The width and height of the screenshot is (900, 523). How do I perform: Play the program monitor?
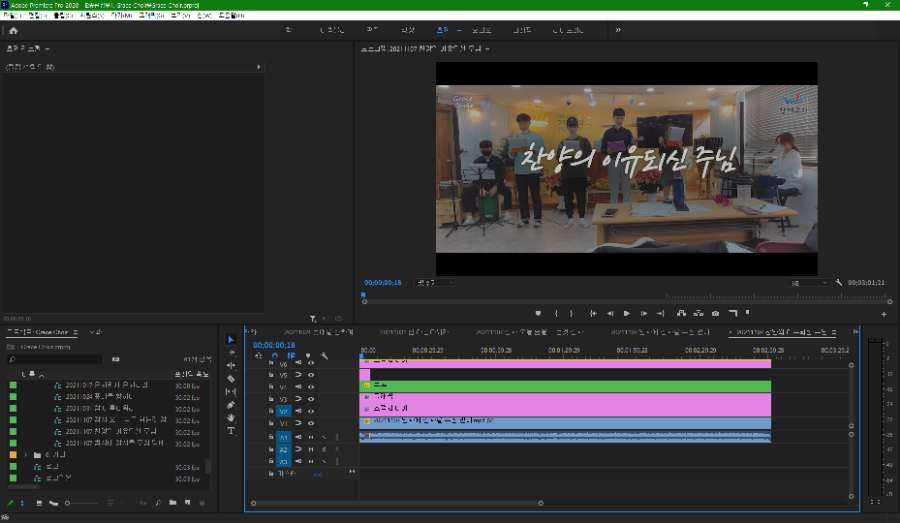tap(627, 313)
